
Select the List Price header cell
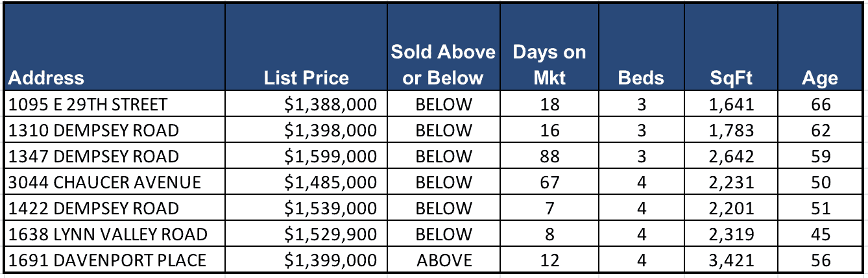tap(306, 78)
